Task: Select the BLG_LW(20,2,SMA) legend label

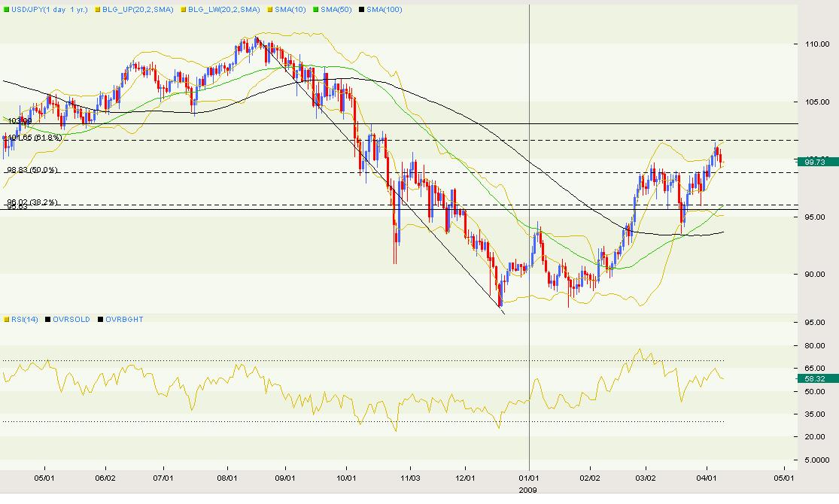Action: (x=223, y=10)
